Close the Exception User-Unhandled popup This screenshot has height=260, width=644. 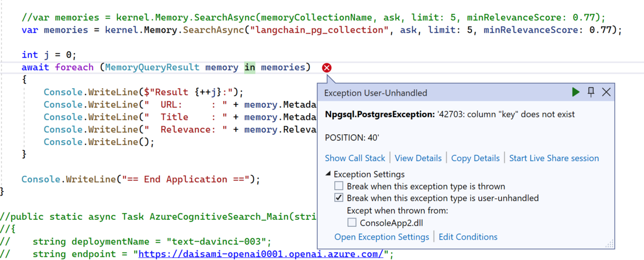click(x=606, y=92)
